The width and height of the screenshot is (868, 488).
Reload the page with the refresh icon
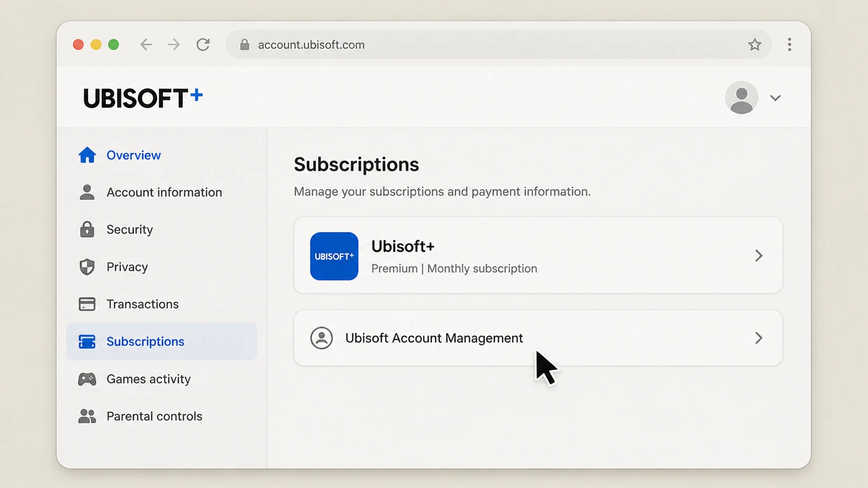click(x=203, y=45)
